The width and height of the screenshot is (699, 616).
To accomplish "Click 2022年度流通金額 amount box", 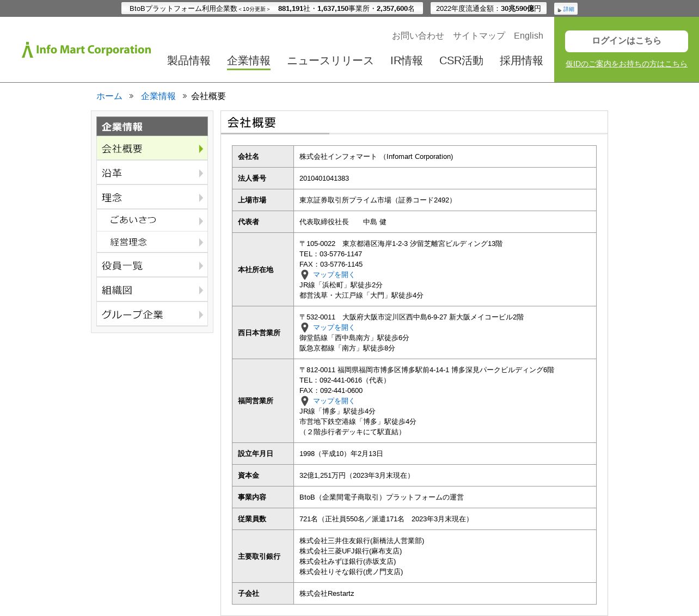I will click(x=488, y=9).
